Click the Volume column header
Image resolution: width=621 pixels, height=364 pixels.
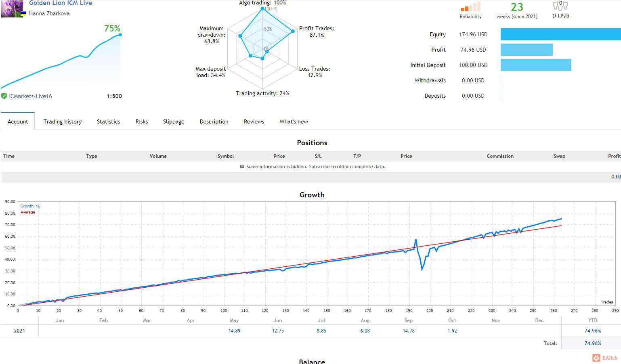pos(158,156)
